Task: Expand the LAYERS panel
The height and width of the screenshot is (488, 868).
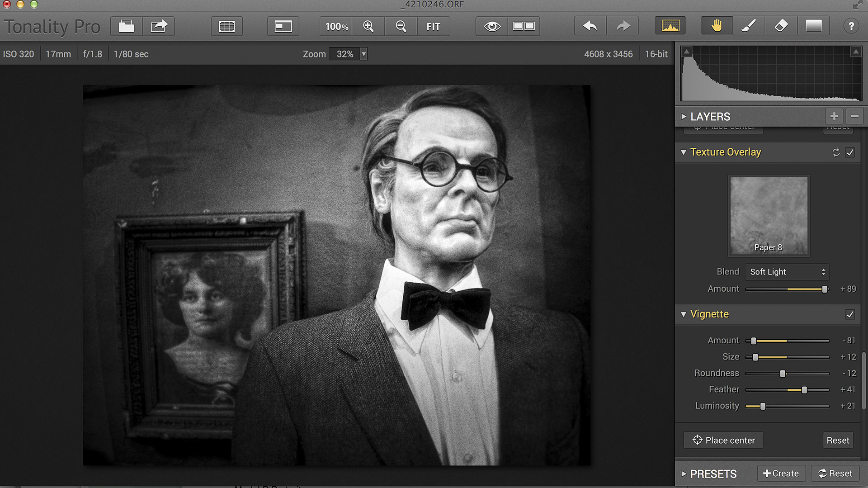Action: coord(684,116)
